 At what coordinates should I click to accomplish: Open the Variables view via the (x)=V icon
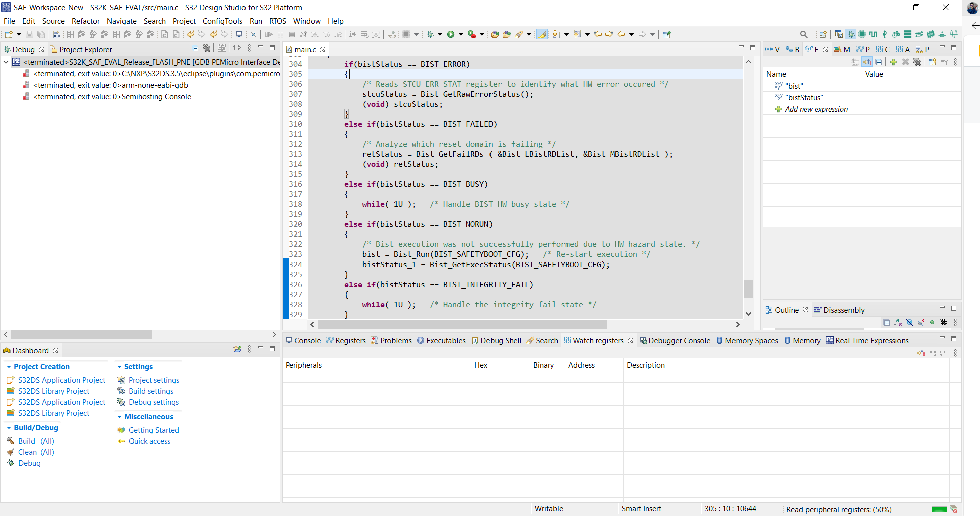tap(772, 49)
